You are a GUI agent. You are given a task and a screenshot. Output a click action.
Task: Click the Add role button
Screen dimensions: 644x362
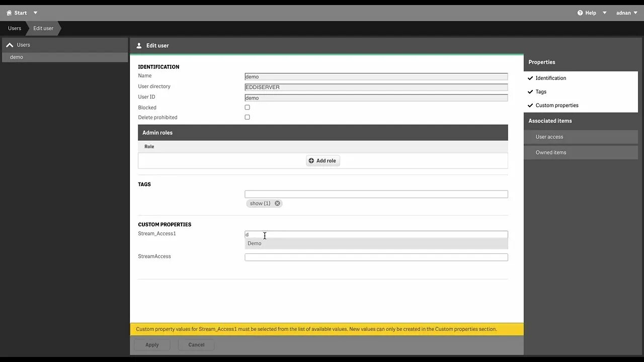click(x=323, y=161)
